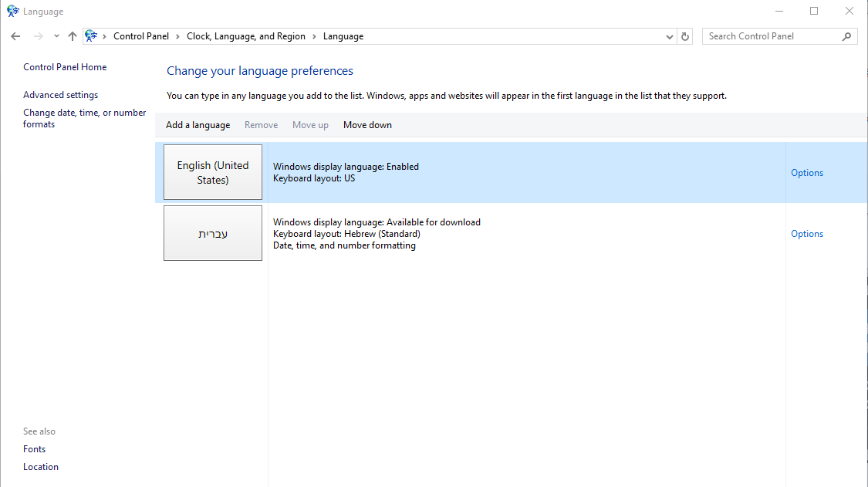Screen dimensions: 868x487
Task: Click the Move down command
Action: 367,125
